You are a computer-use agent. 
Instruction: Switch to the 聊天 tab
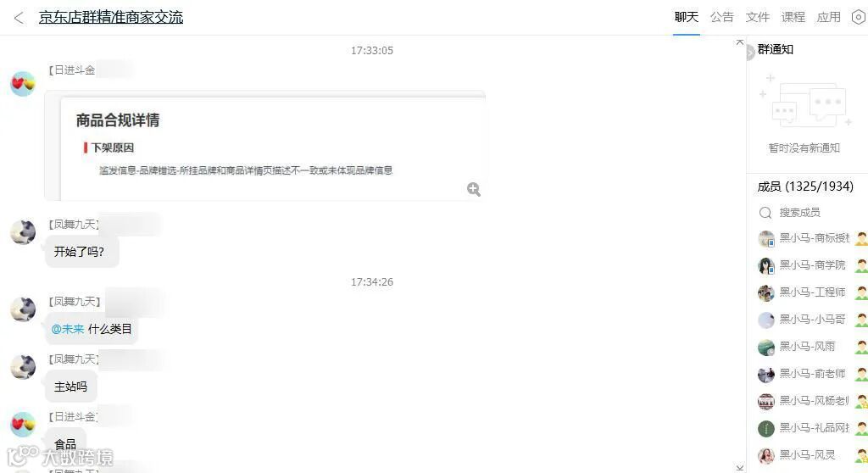coord(687,17)
